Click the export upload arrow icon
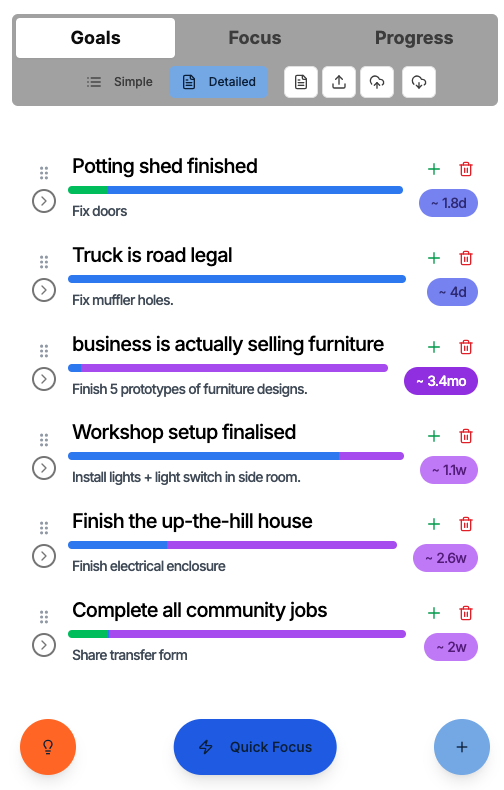Viewport: 504px width, 790px height. pyautogui.click(x=339, y=82)
